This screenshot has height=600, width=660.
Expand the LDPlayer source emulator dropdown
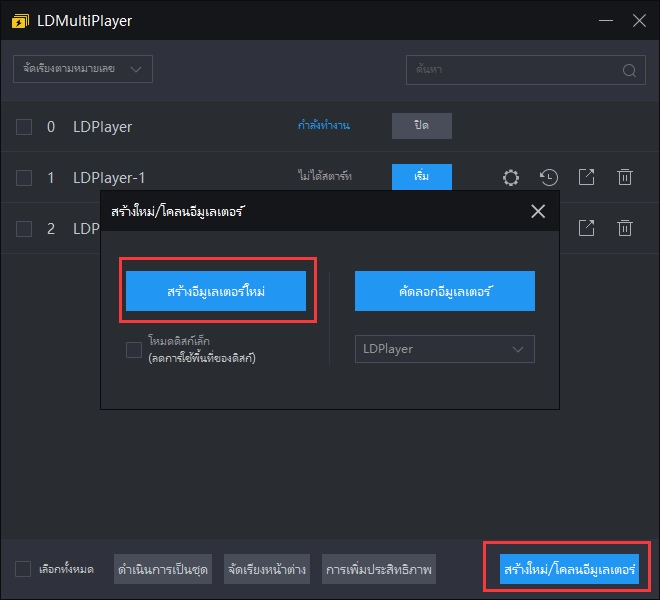pyautogui.click(x=444, y=349)
